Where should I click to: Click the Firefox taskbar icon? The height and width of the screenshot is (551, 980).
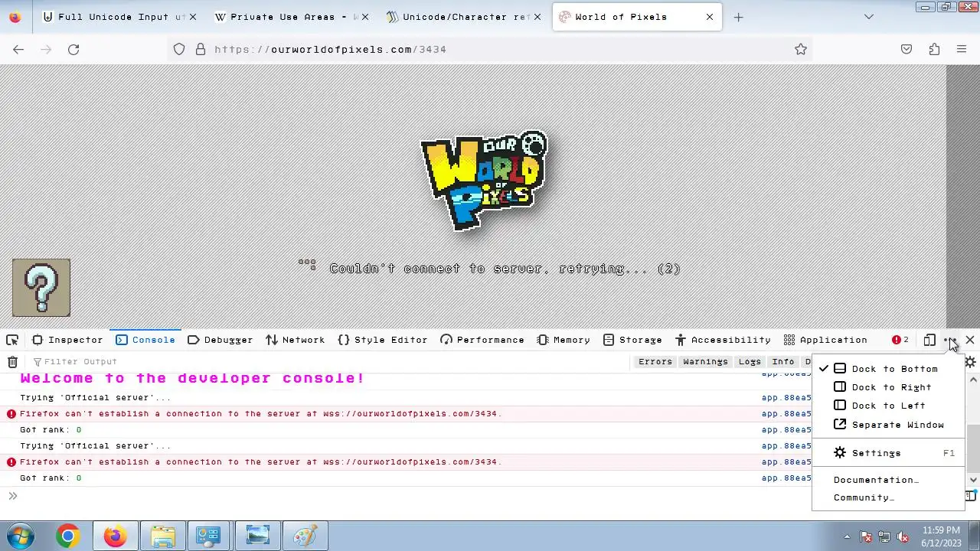[x=116, y=536]
